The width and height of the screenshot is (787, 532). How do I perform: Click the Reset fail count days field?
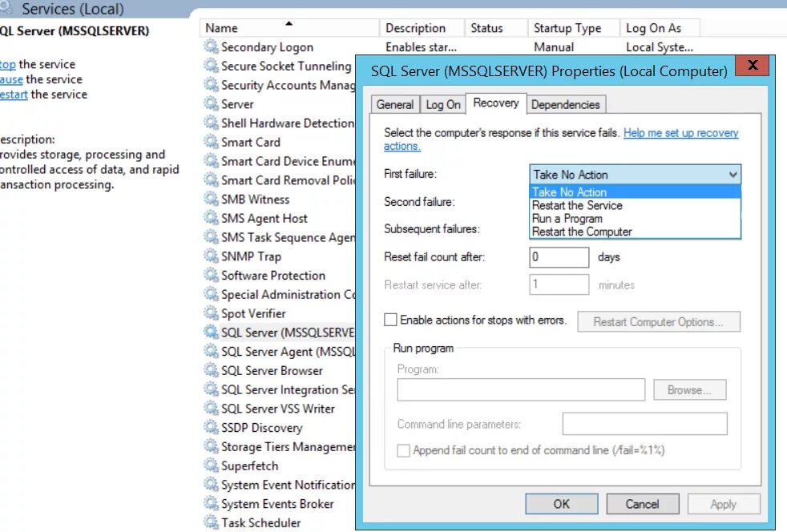(559, 257)
